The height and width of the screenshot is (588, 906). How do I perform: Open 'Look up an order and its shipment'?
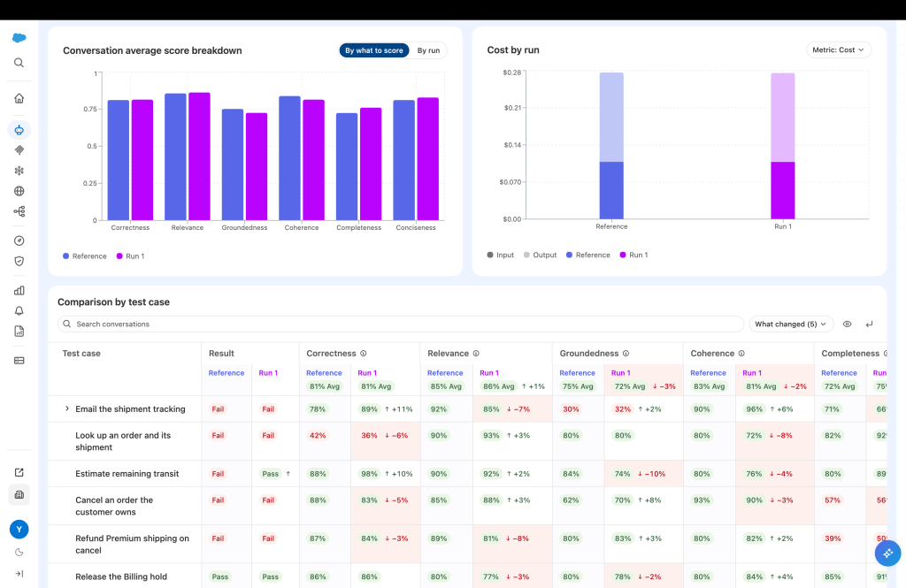123,441
